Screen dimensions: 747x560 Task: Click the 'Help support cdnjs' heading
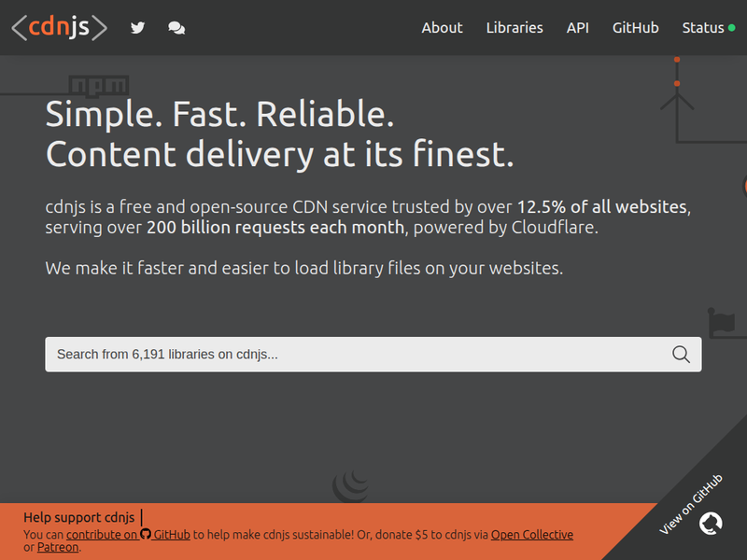tap(79, 517)
